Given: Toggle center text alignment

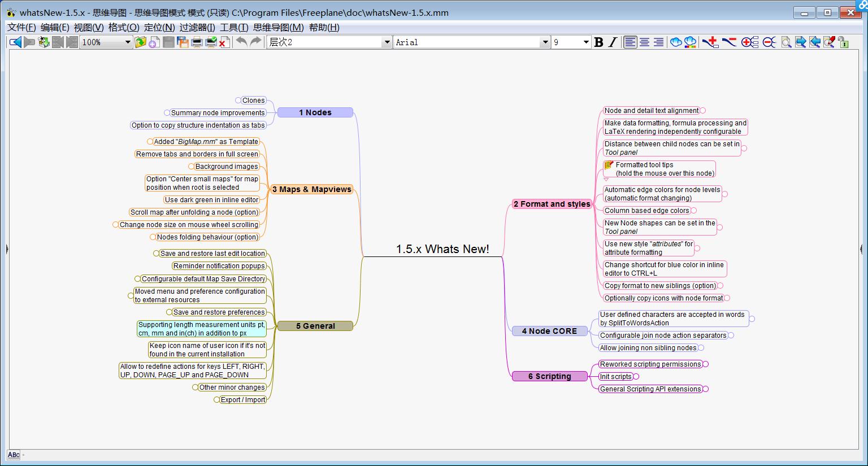Looking at the screenshot, I should [644, 42].
